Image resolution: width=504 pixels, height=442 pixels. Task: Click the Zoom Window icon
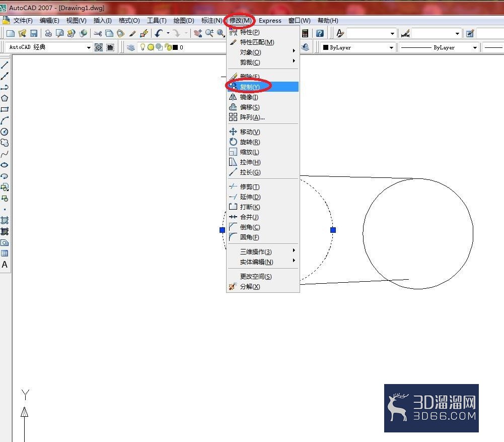pyautogui.click(x=221, y=33)
